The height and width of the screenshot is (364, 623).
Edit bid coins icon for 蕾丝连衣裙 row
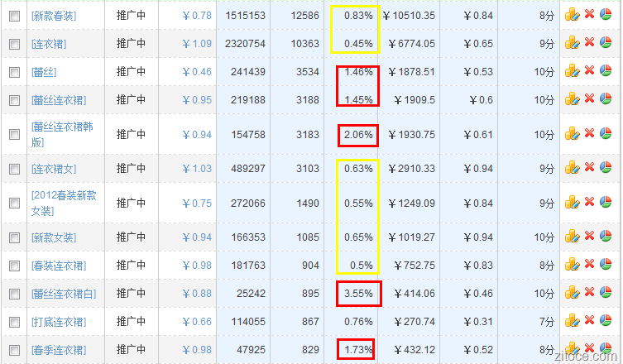pos(571,99)
